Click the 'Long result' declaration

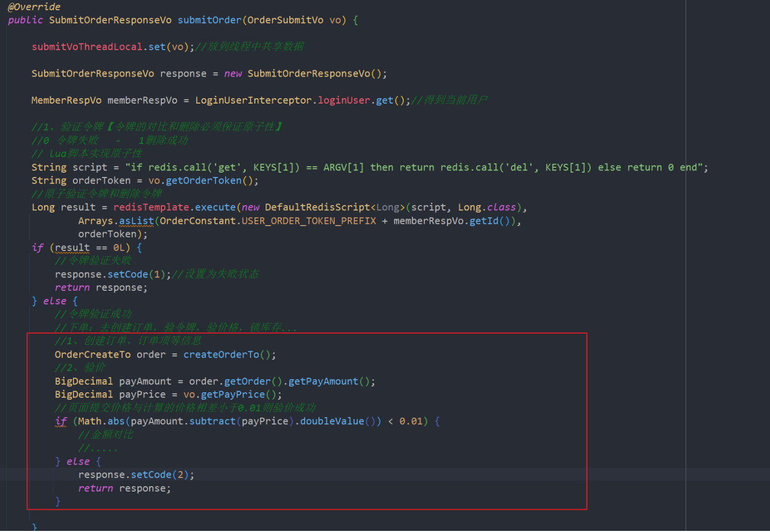tap(63, 207)
